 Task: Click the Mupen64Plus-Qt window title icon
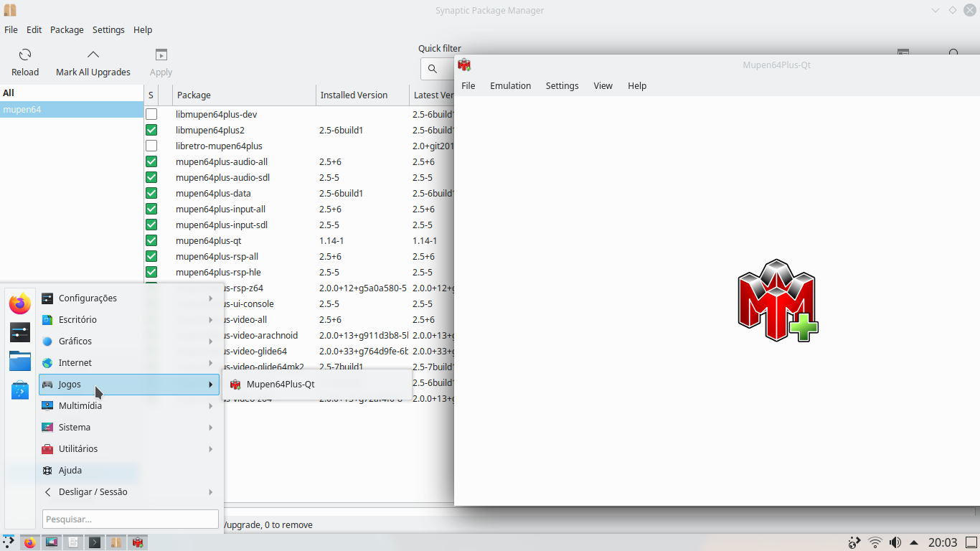(x=464, y=65)
